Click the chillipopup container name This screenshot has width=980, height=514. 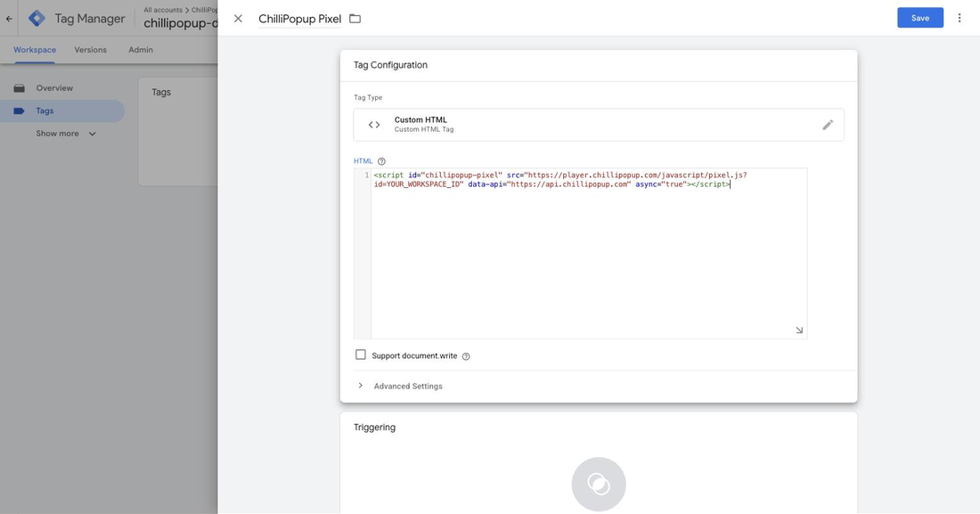point(181,24)
